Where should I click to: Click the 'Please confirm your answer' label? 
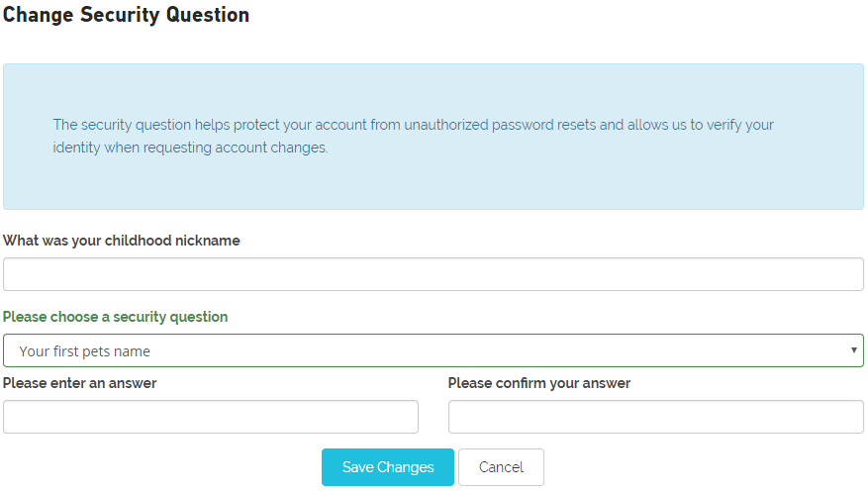click(538, 383)
